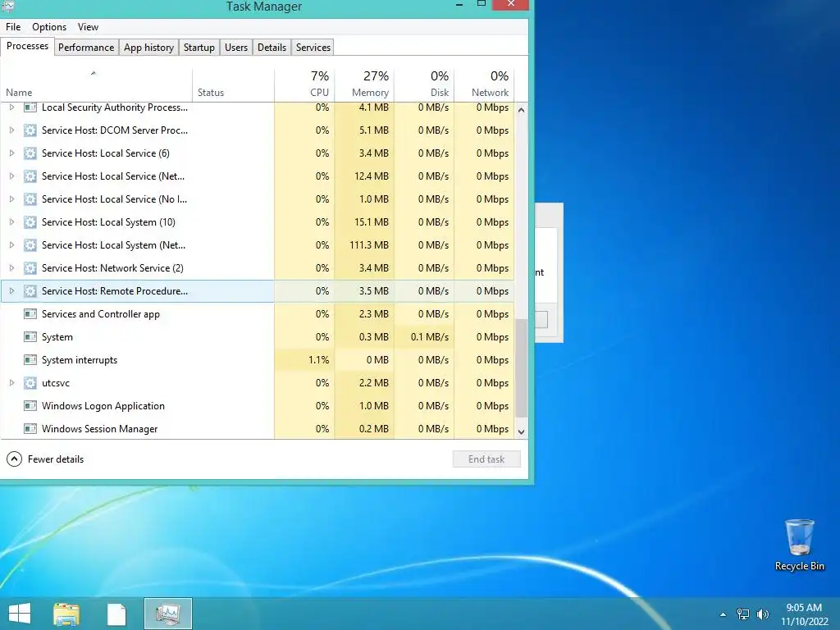
Task: Select the Services and Controller app row
Action: tap(258, 314)
